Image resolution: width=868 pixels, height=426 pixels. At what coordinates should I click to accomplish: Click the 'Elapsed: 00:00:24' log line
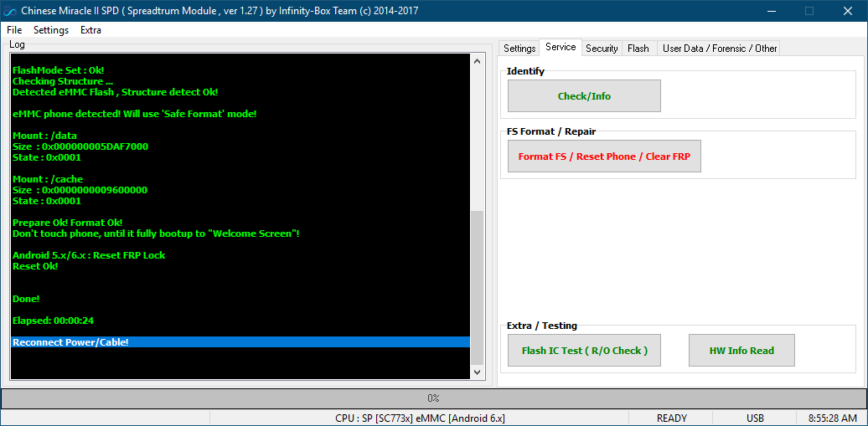click(x=54, y=321)
